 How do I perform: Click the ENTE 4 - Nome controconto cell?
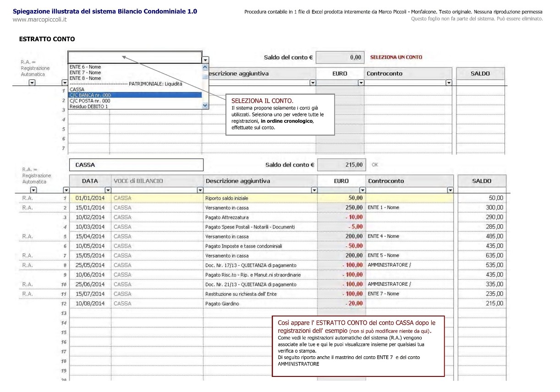[x=409, y=236]
